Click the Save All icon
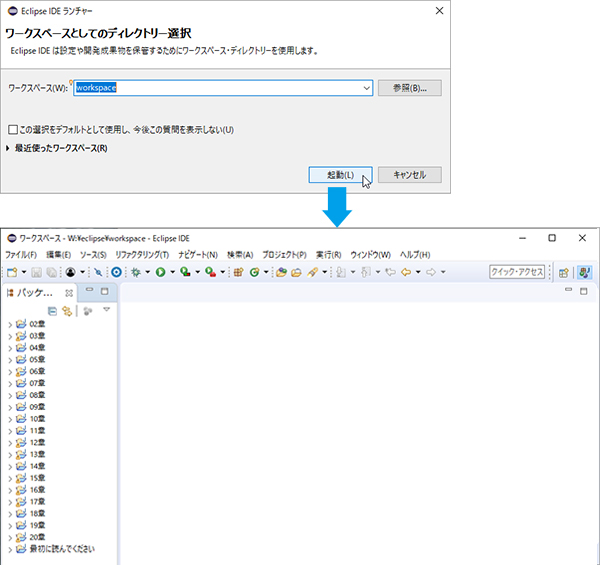Viewport: 600px width, 565px height. click(x=51, y=272)
